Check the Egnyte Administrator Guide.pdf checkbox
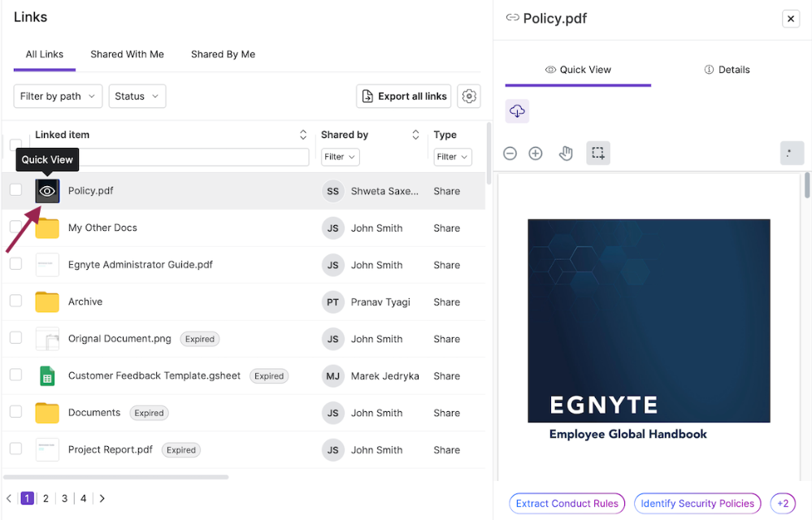Image resolution: width=812 pixels, height=520 pixels. tap(16, 264)
